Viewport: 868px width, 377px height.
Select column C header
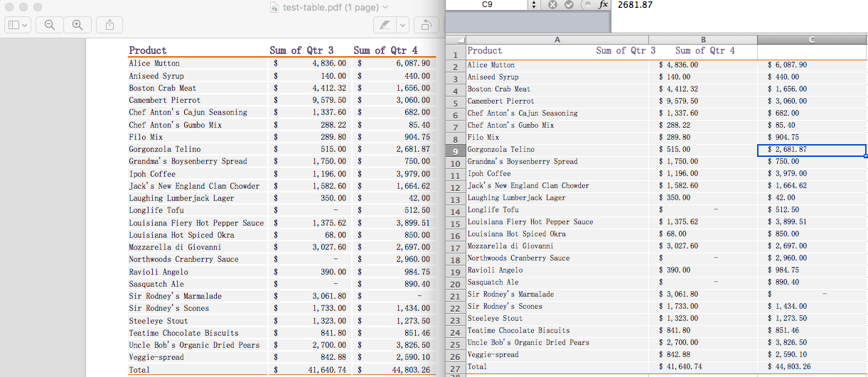[812, 40]
